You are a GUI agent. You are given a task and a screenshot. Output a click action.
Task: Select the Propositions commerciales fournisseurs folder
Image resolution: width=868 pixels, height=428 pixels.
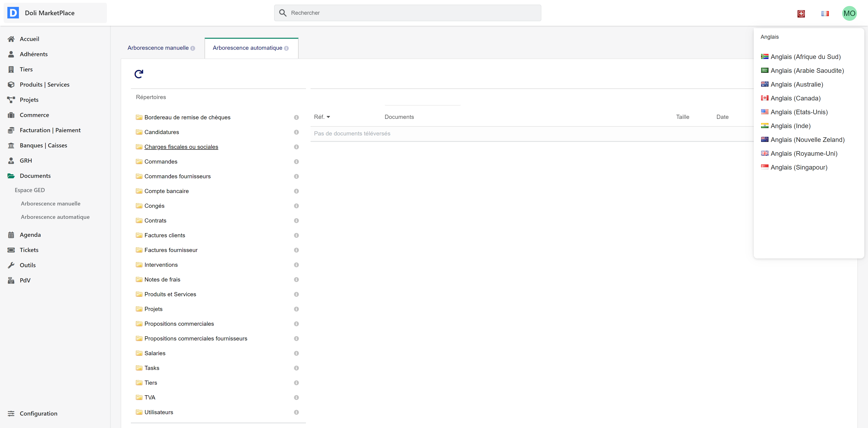[195, 338]
